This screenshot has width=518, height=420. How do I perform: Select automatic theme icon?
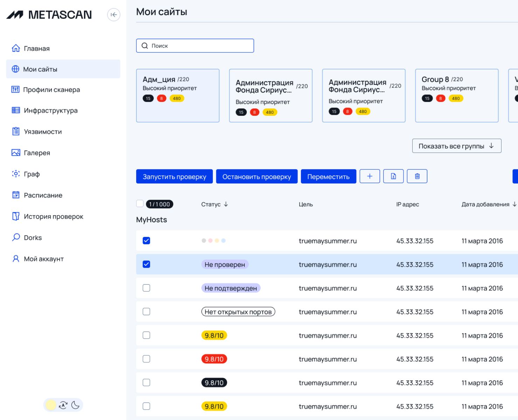coord(63,405)
